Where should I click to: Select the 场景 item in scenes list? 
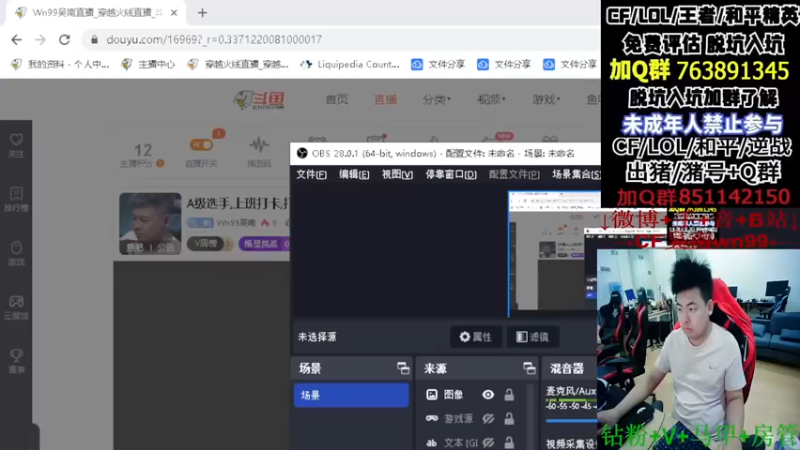pos(351,395)
